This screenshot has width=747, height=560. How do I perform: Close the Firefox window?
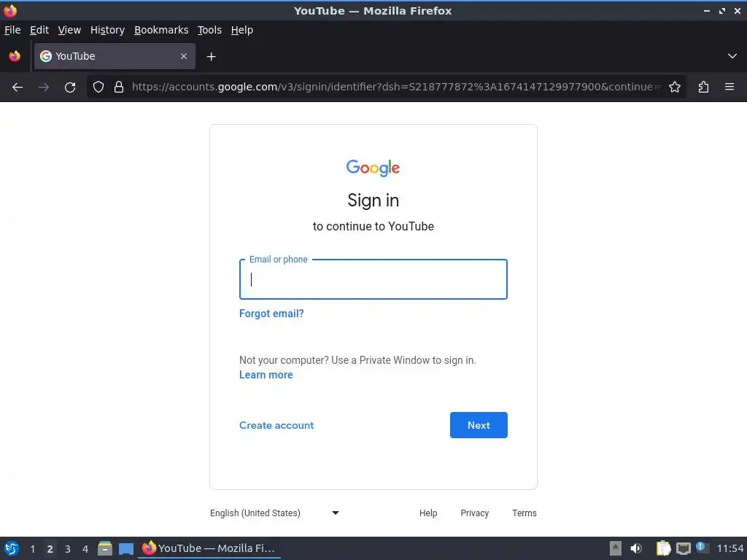[x=738, y=10]
